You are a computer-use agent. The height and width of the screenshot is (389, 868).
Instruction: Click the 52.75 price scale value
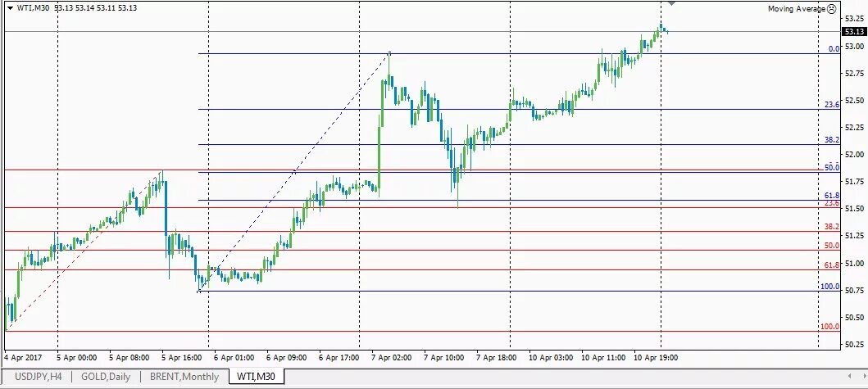(x=854, y=73)
